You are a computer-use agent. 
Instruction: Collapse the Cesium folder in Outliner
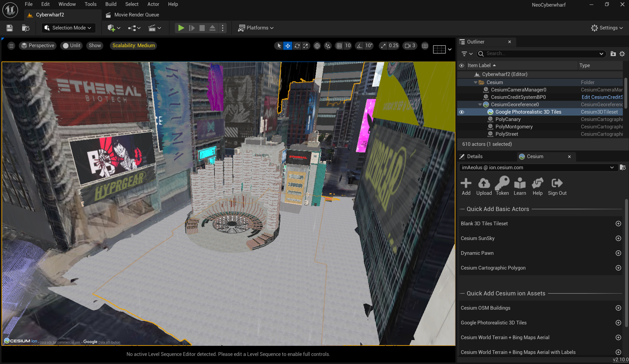pos(475,82)
